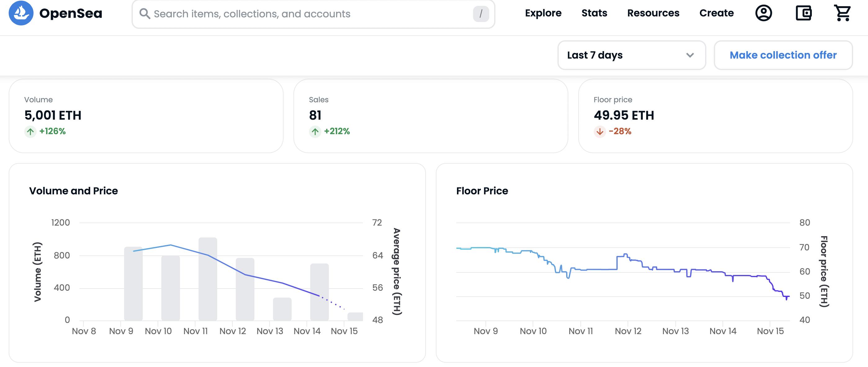Click the search magnifier icon
The height and width of the screenshot is (367, 868).
(145, 13)
